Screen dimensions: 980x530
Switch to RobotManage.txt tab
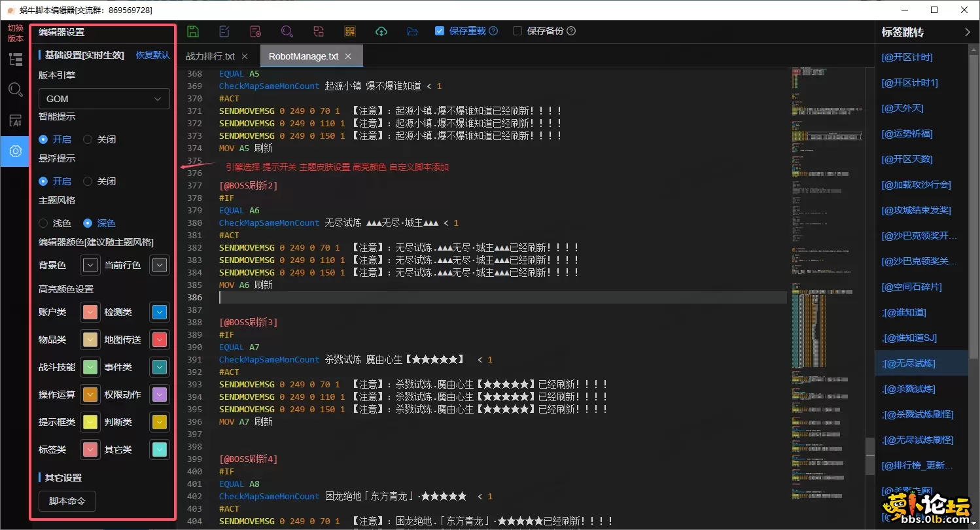pyautogui.click(x=311, y=56)
